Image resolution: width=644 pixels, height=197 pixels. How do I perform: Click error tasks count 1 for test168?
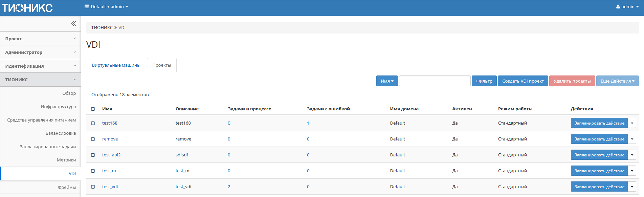tap(308, 123)
